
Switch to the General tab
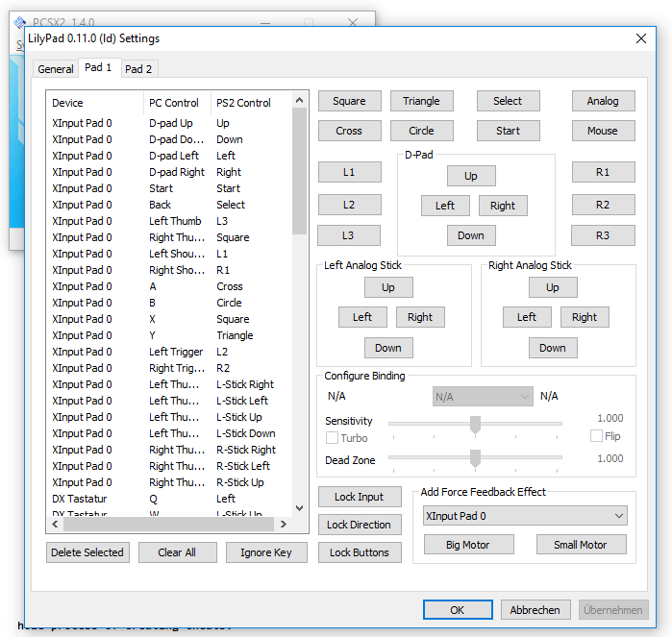pyautogui.click(x=56, y=69)
